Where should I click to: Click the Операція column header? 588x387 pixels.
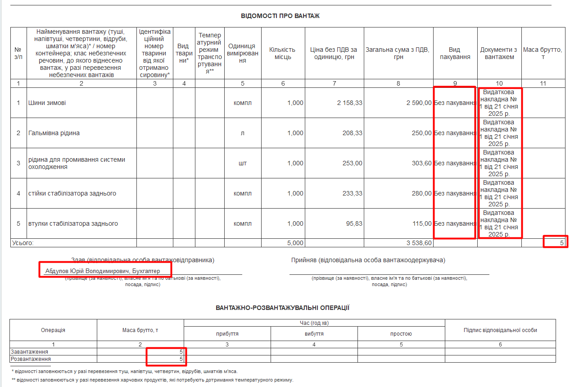[x=53, y=330]
